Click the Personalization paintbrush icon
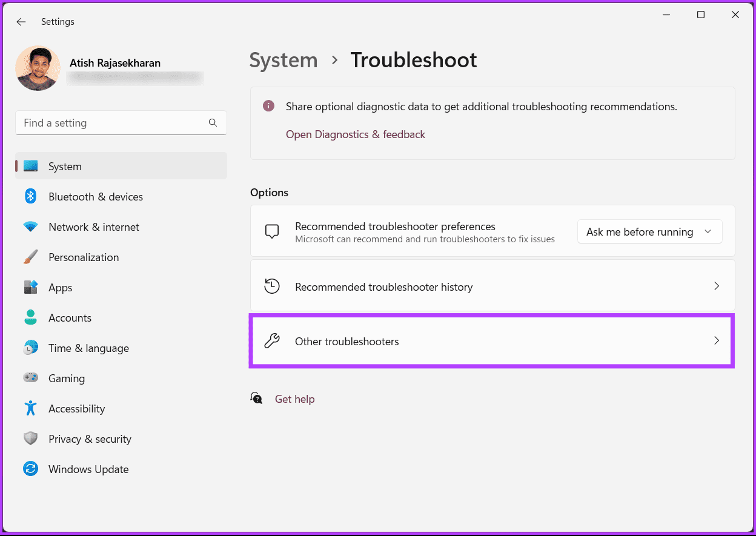756x536 pixels. 31,257
